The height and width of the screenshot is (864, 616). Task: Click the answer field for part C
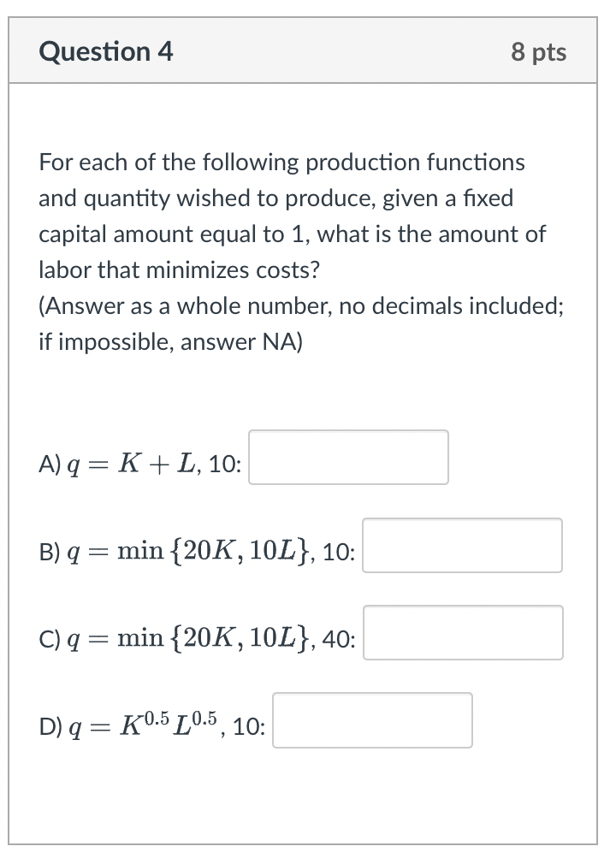[462, 633]
